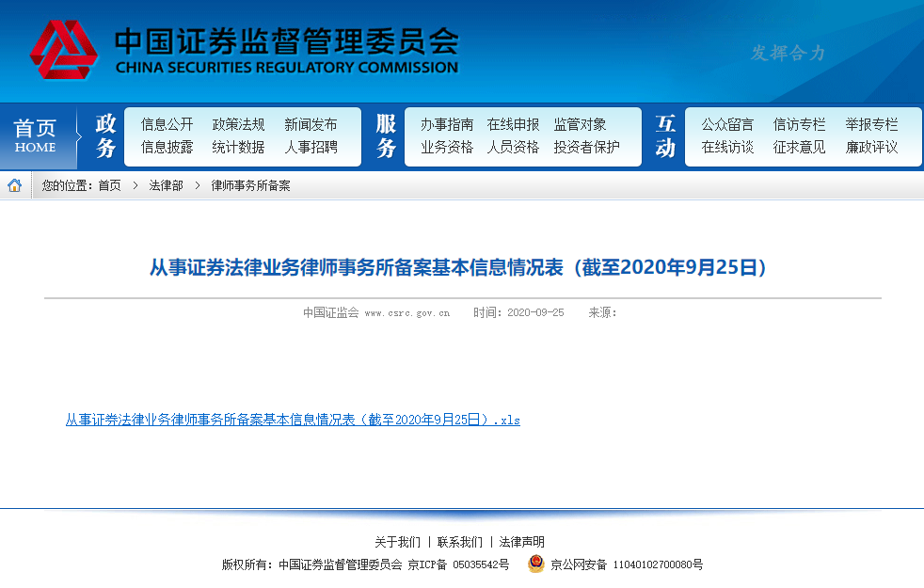Click 律师事务所备案 breadcrumb link
This screenshot has height=588, width=924.
coord(250,186)
